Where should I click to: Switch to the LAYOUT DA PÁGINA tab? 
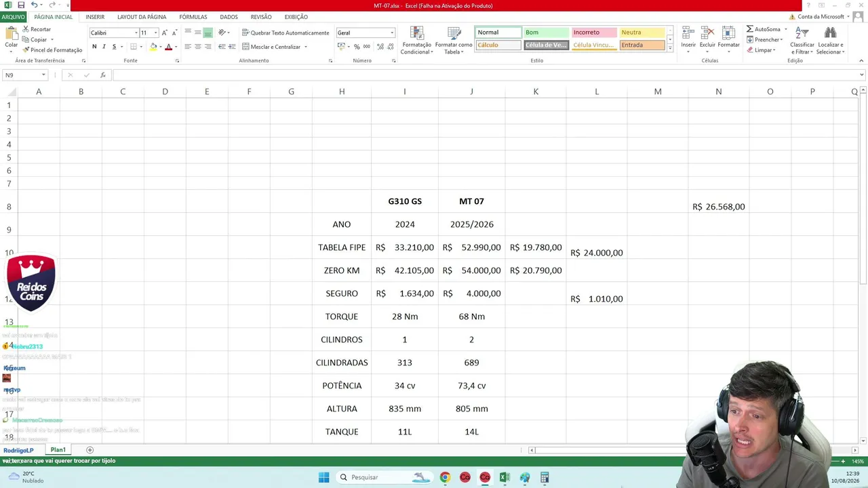point(142,17)
